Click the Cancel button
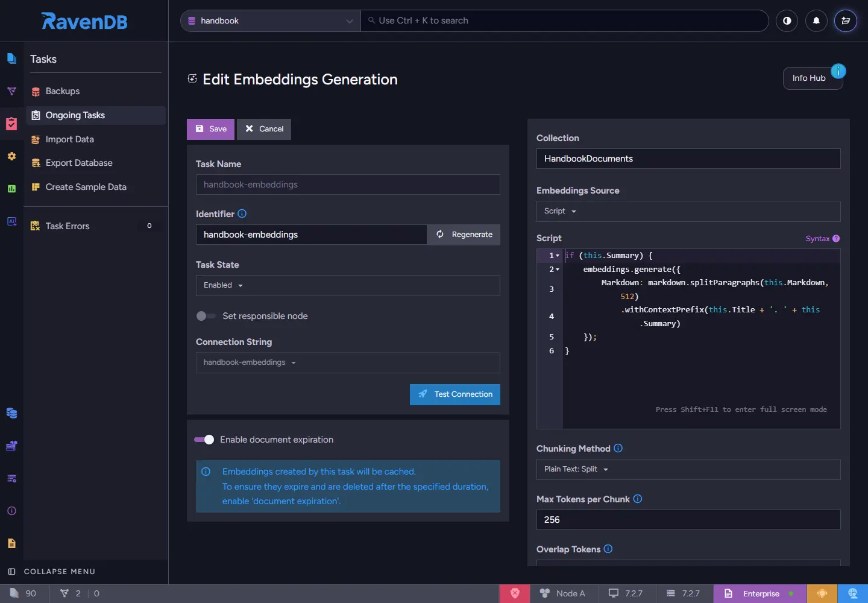This screenshot has height=603, width=868. (264, 129)
